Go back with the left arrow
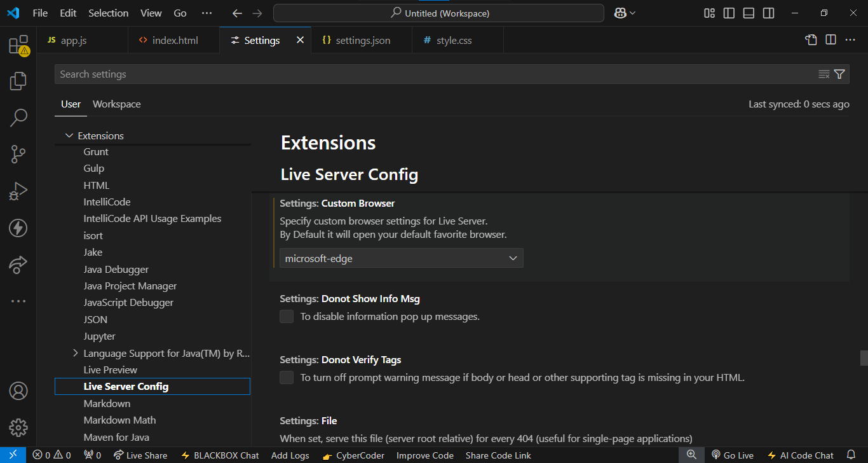The image size is (868, 463). coord(237,13)
